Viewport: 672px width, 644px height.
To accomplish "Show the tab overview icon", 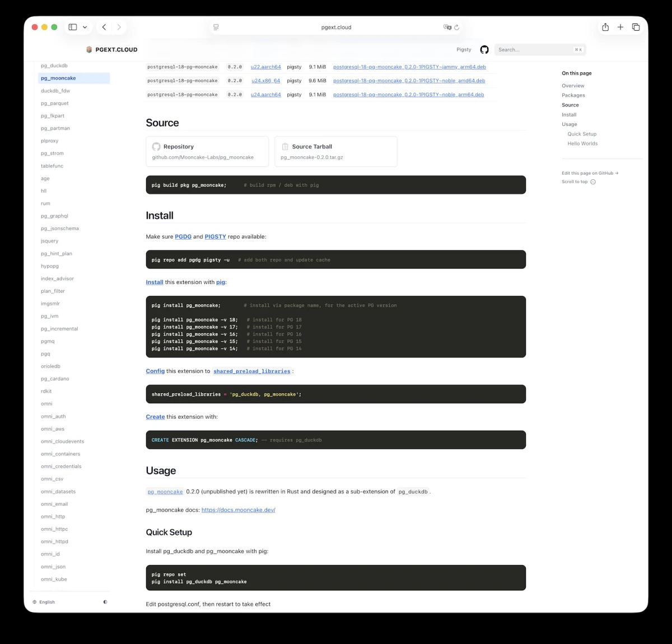I will (x=636, y=27).
